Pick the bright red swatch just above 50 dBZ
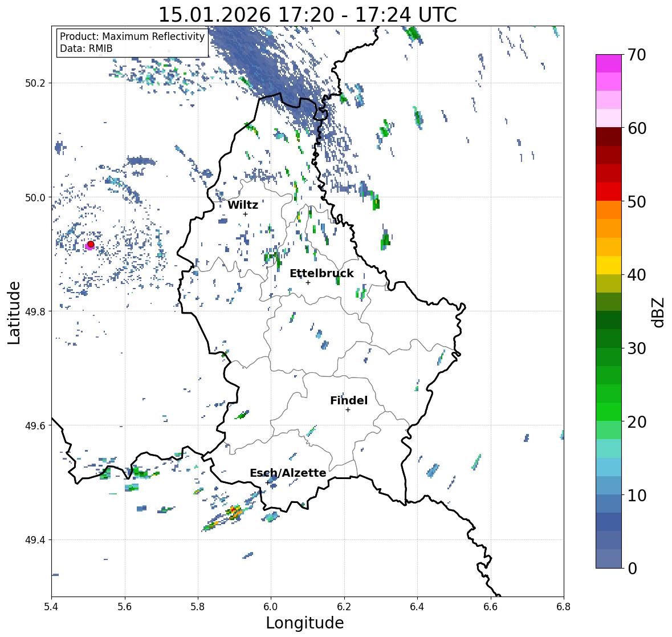The width and height of the screenshot is (672, 637). (609, 192)
